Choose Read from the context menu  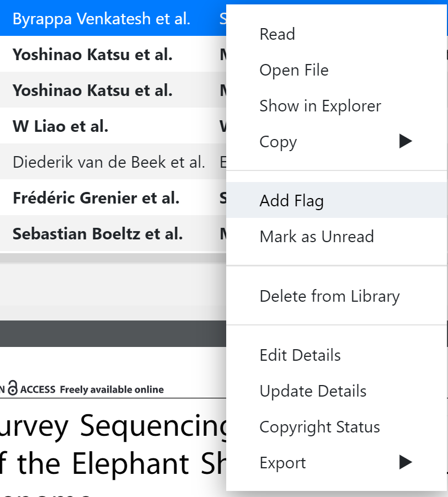[x=277, y=34]
